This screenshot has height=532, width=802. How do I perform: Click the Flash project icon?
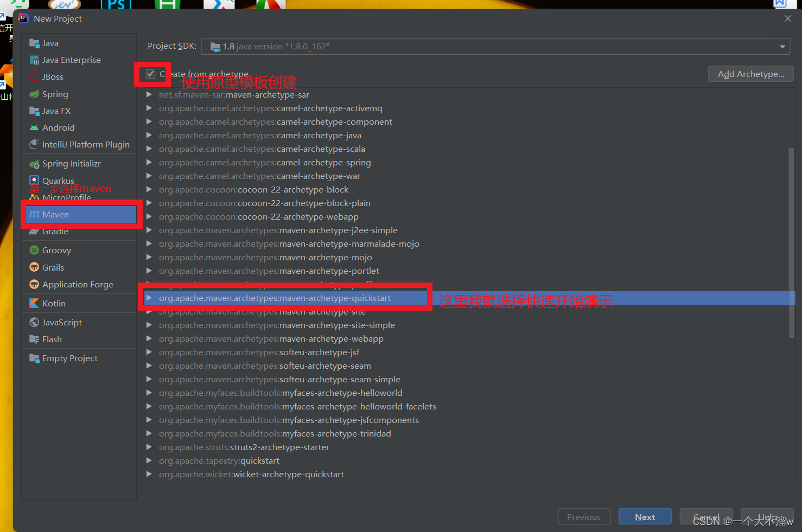(34, 339)
